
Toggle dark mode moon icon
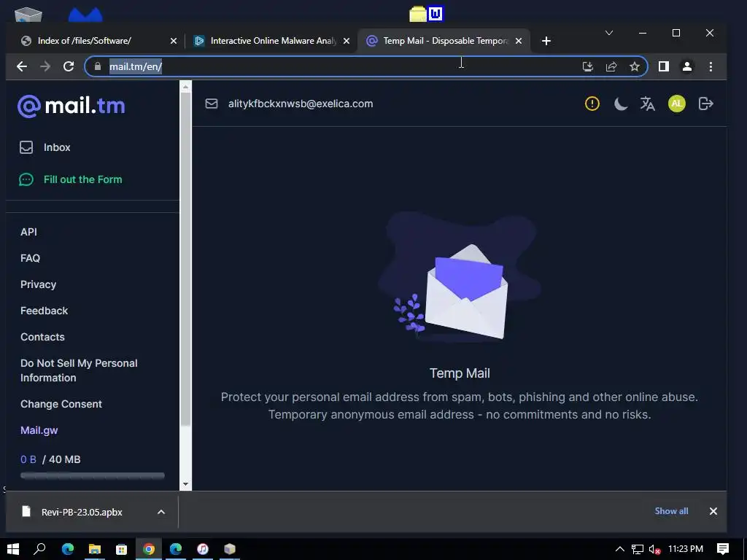[x=620, y=104]
